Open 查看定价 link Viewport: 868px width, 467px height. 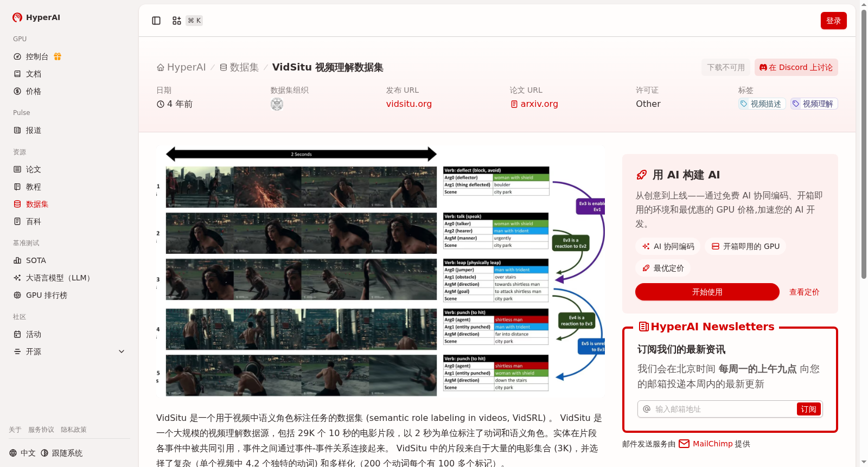tap(804, 292)
